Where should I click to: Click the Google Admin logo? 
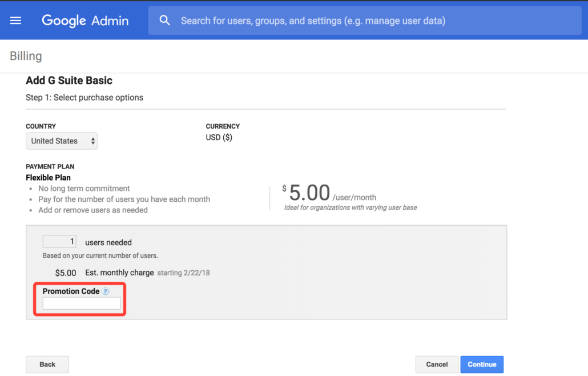(x=85, y=21)
